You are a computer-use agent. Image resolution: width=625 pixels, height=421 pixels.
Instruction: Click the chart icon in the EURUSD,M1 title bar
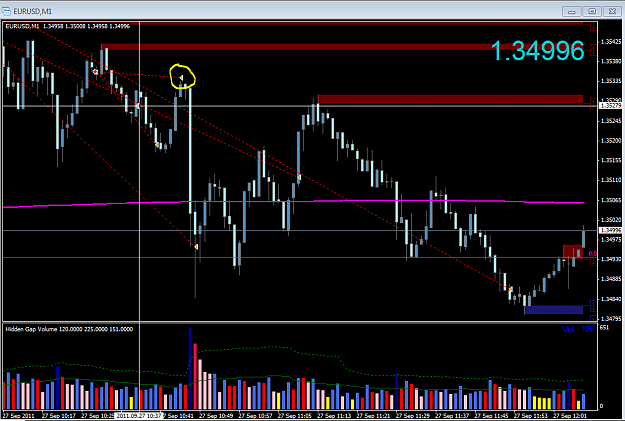point(6,11)
